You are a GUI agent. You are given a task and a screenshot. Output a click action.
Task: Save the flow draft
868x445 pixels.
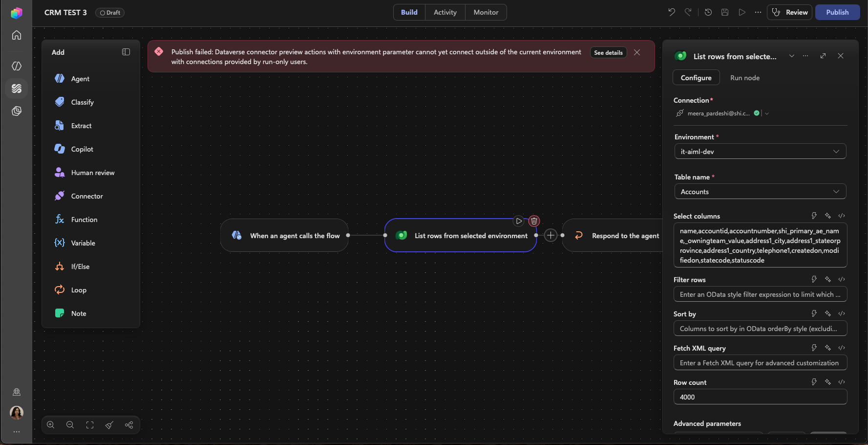point(725,12)
